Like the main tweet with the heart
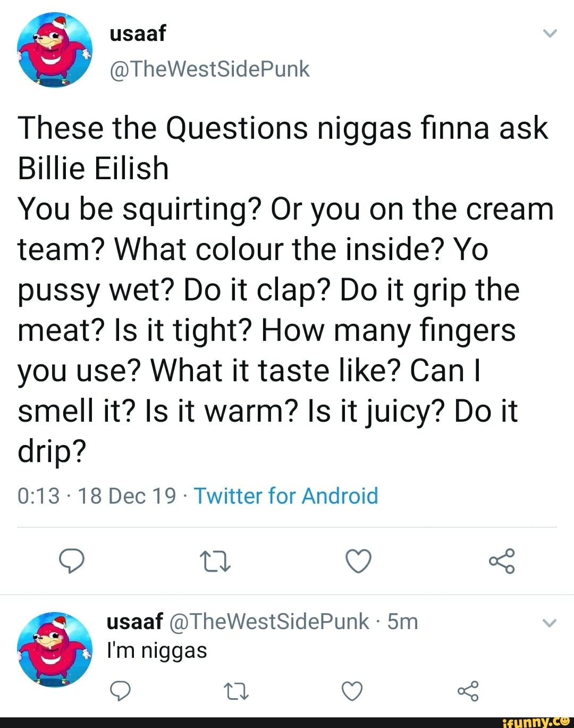 [x=358, y=561]
